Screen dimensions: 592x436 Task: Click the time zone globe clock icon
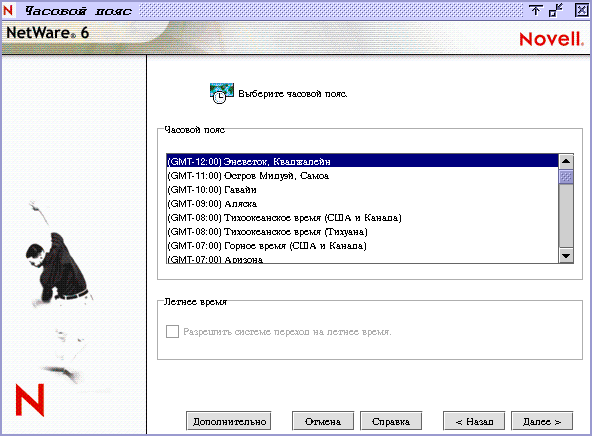coord(222,93)
